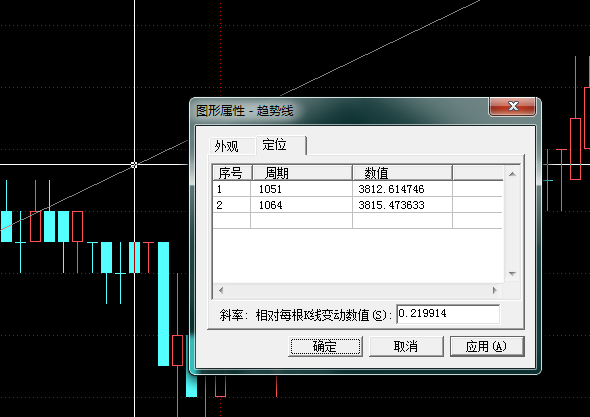The image size is (590, 417).
Task: Click the 数值 column header
Action: click(402, 173)
